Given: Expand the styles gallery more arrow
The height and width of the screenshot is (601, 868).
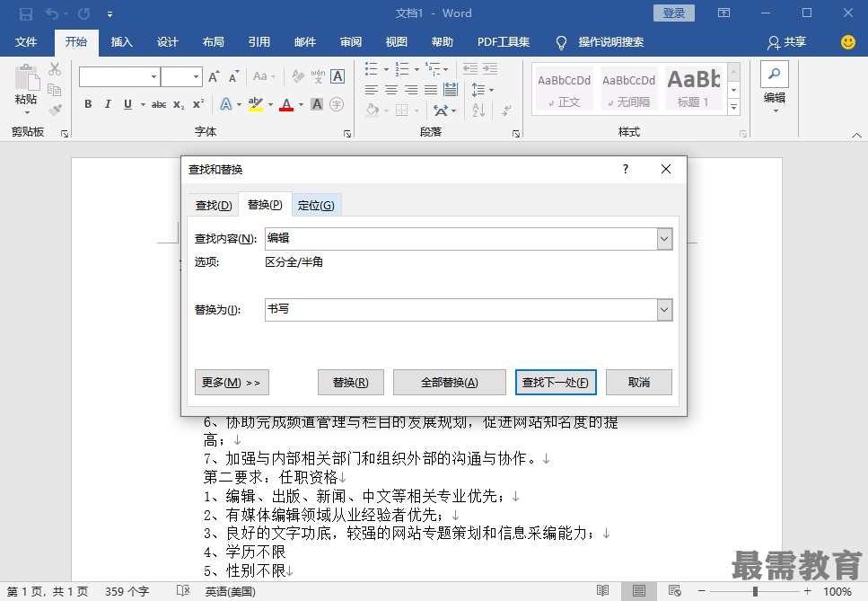Looking at the screenshot, I should pyautogui.click(x=734, y=107).
